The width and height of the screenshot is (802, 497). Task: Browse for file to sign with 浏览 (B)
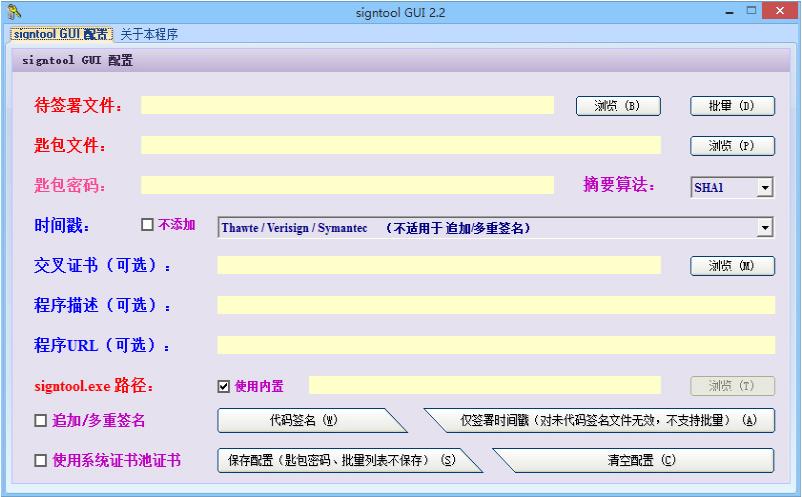(x=618, y=106)
